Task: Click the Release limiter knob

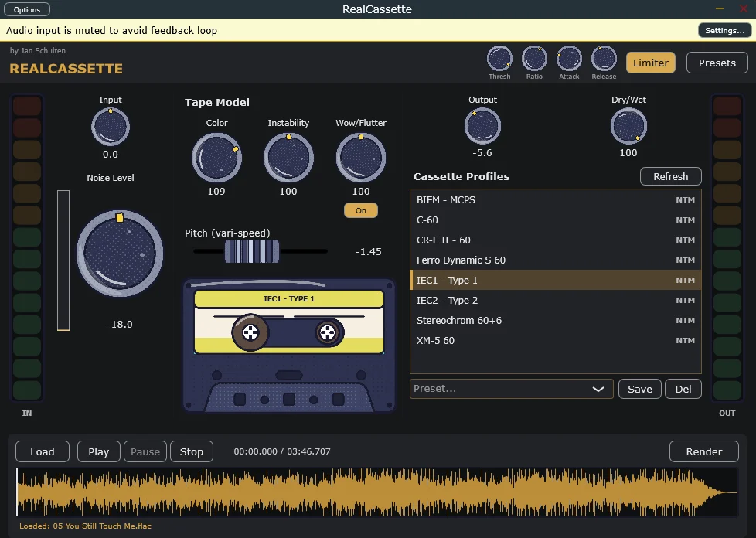Action: [x=604, y=58]
